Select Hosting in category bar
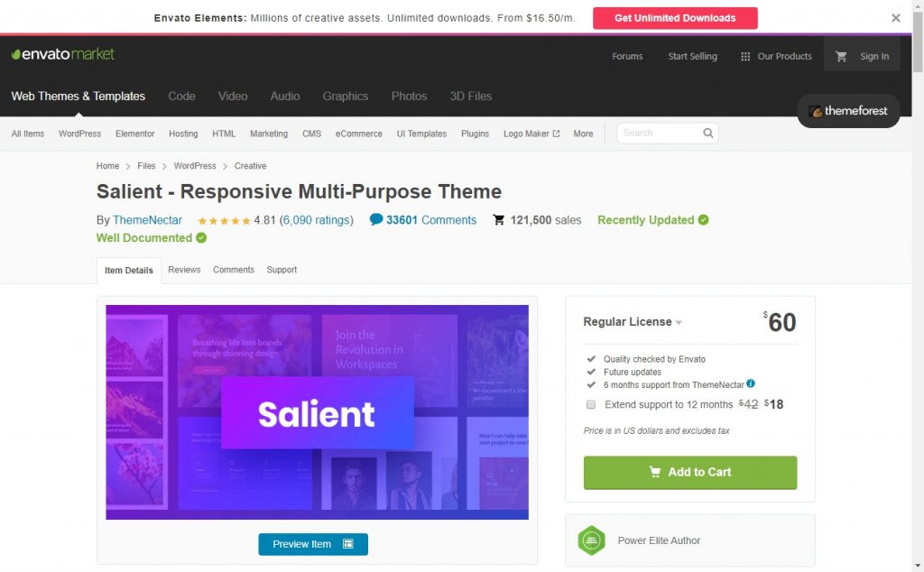This screenshot has width=924, height=572. point(183,134)
